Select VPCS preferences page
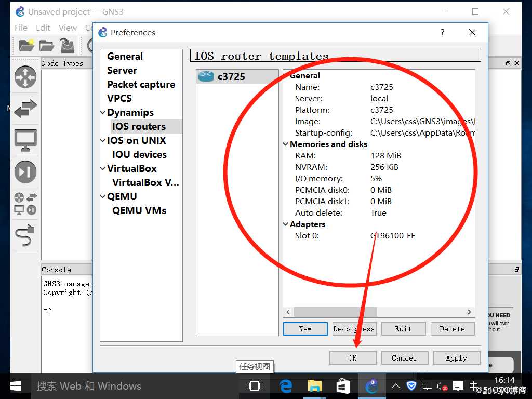The height and width of the screenshot is (399, 532). coord(119,98)
